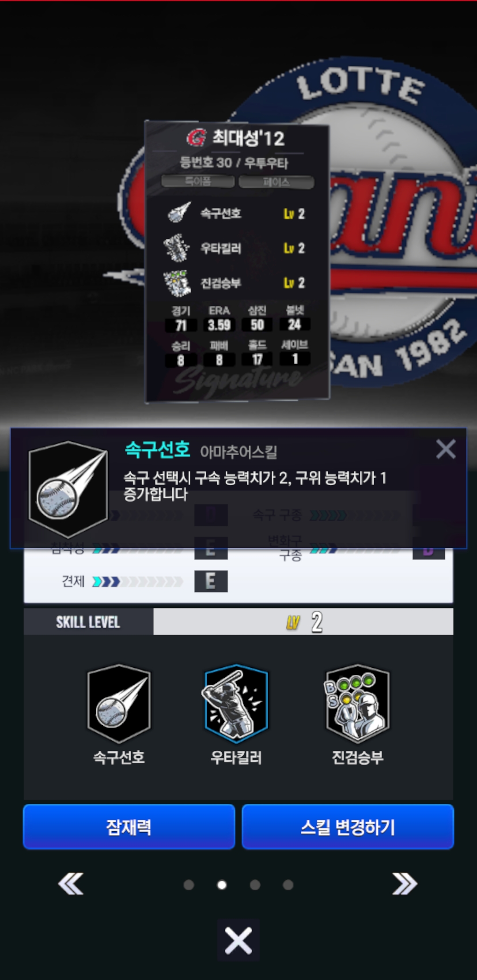
Task: Go to previous page with left double-chevron
Action: (x=71, y=884)
